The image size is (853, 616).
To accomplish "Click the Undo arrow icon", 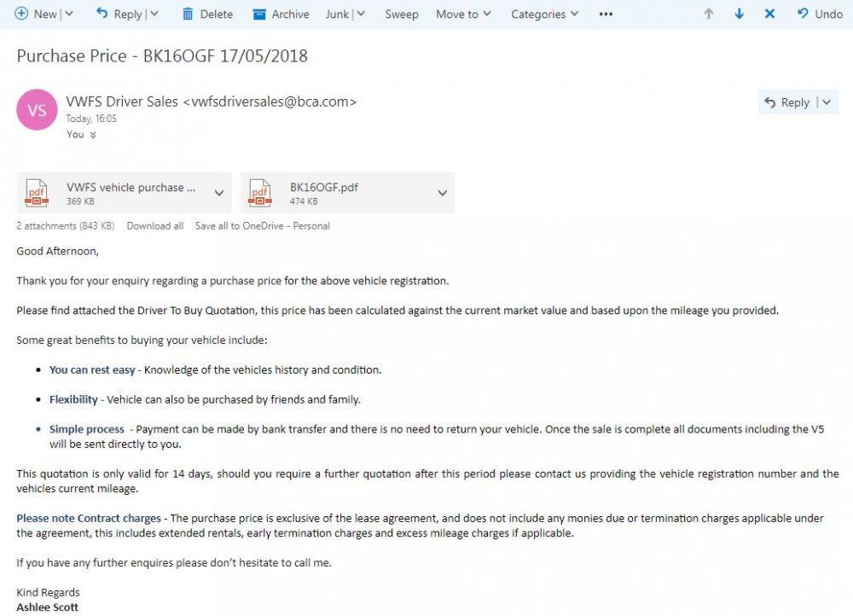I will pyautogui.click(x=803, y=14).
